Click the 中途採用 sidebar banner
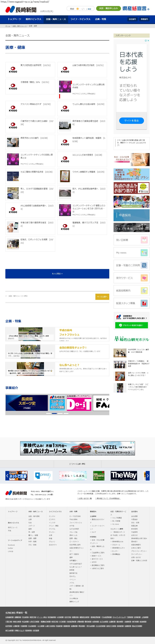This screenshot has width=155, height=644. [132, 215]
